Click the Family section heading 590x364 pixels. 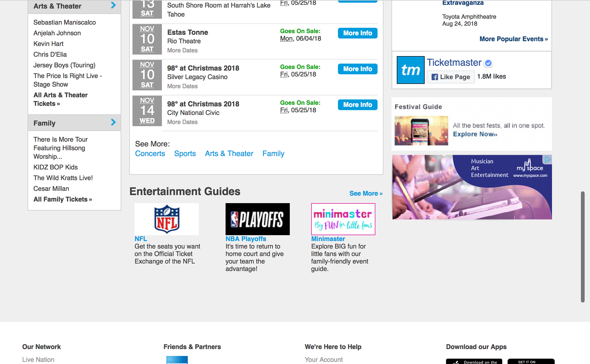coord(45,123)
